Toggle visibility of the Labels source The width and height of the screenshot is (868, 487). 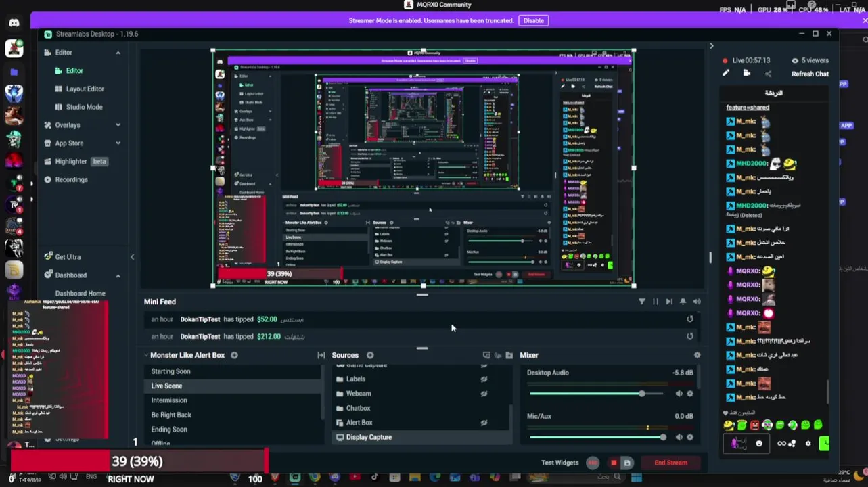[484, 379]
